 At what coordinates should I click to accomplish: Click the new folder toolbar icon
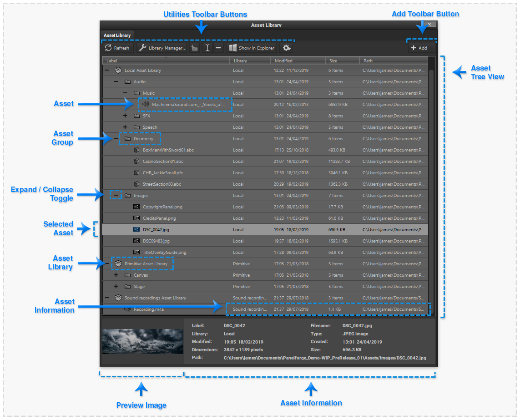click(x=195, y=48)
